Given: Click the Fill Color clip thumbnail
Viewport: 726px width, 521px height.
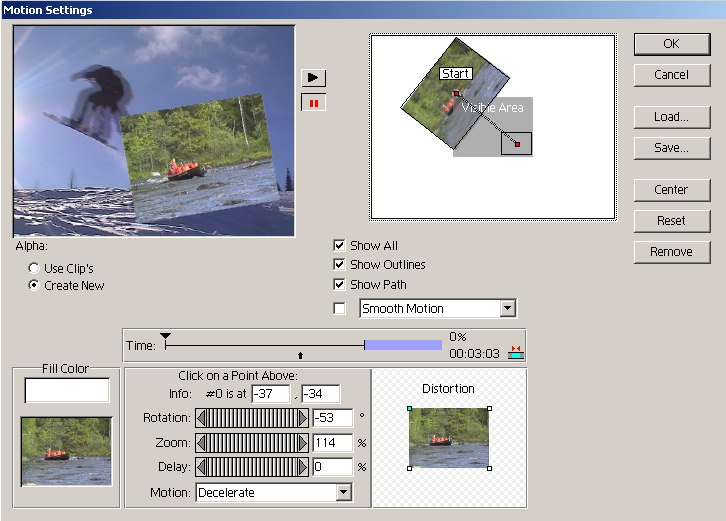Looking at the screenshot, I should click(x=67, y=452).
